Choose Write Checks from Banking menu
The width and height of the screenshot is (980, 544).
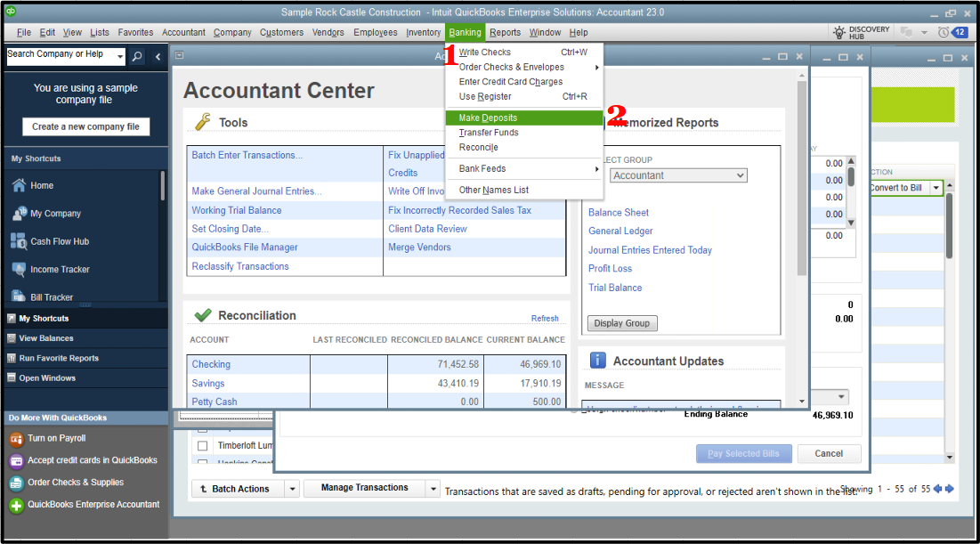pyautogui.click(x=523, y=53)
